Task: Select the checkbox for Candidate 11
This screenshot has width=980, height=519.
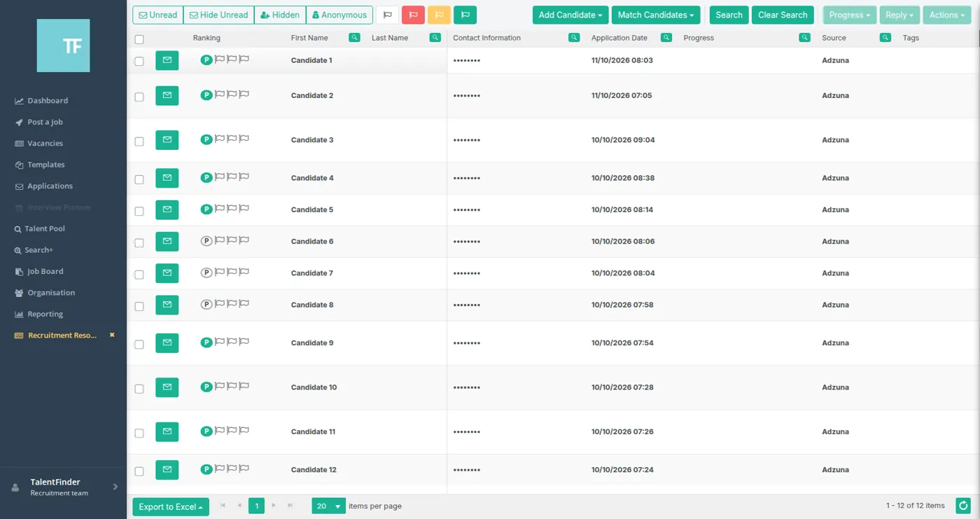Action: 139,433
